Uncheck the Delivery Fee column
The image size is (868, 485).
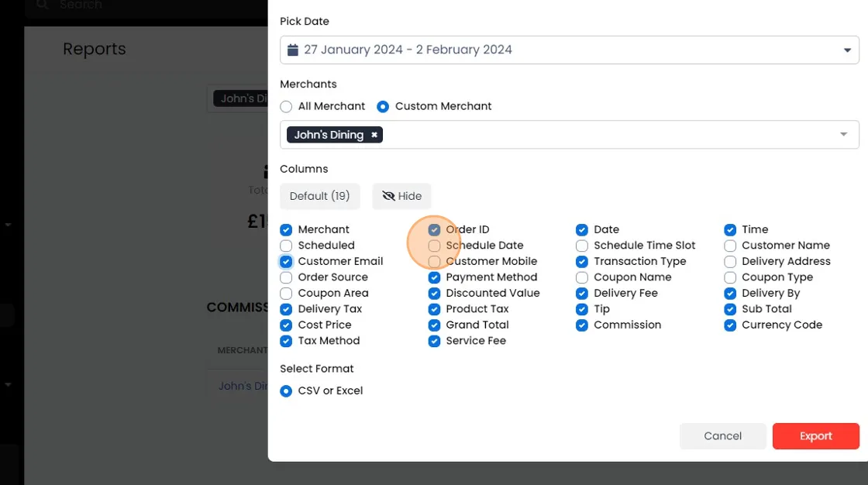(x=582, y=294)
